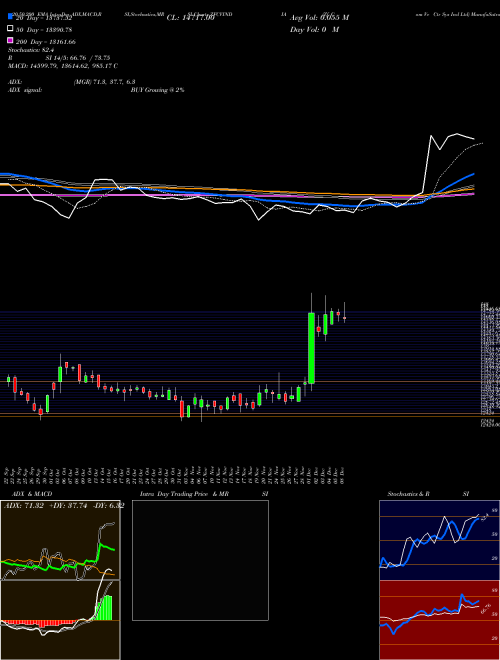Screen dimensions: 500x660
Task: Click the last red candlestick on the chart
Action: pyautogui.click(x=344, y=319)
